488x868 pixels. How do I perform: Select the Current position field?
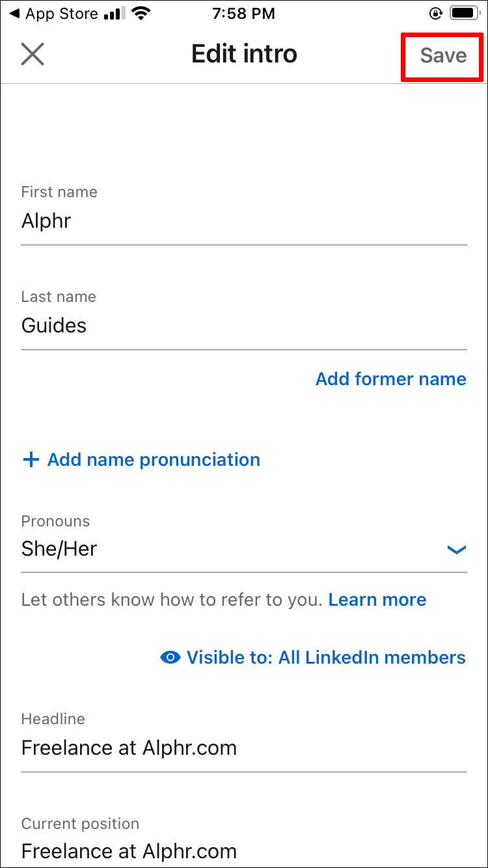pos(243,850)
